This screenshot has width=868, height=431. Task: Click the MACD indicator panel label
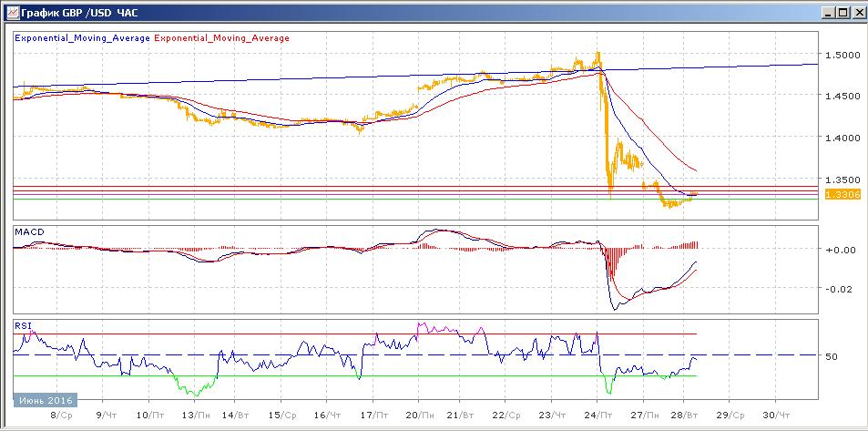tap(29, 232)
